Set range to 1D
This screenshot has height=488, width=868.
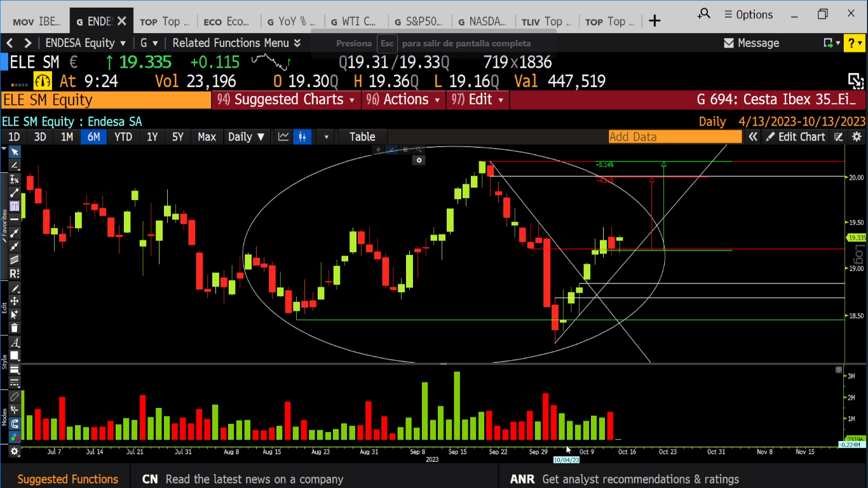tap(14, 137)
